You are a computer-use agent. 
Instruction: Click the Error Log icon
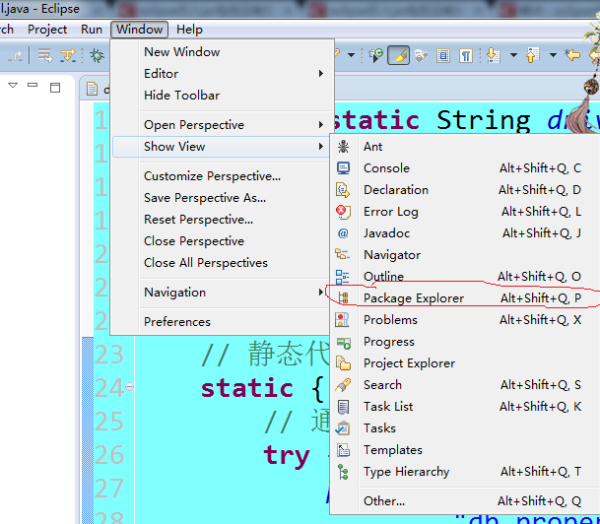tap(343, 212)
